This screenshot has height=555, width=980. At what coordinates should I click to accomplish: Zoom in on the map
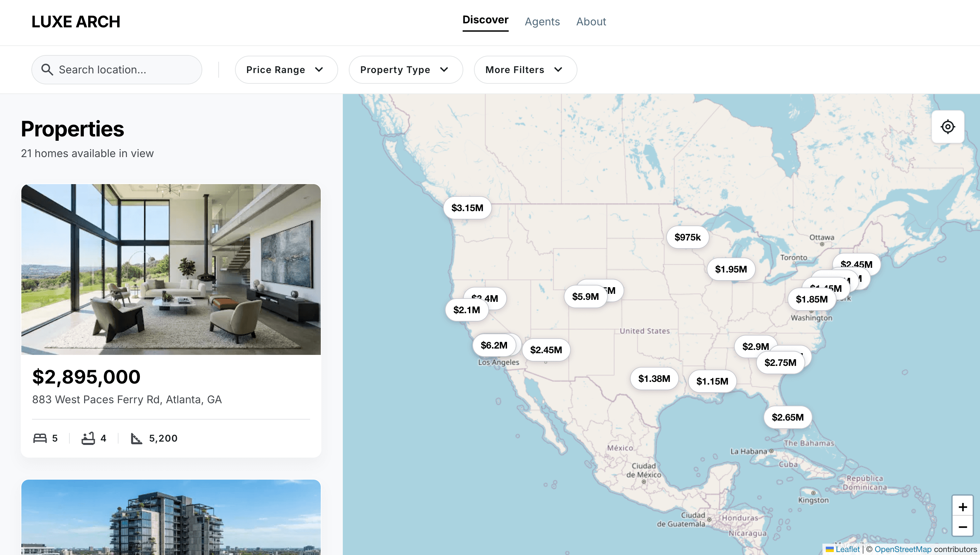tap(962, 507)
